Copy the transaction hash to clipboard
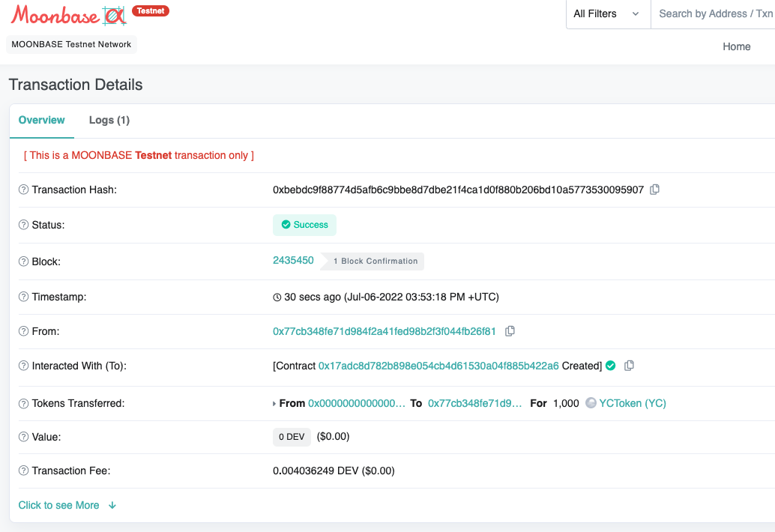775x532 pixels. pyautogui.click(x=654, y=190)
